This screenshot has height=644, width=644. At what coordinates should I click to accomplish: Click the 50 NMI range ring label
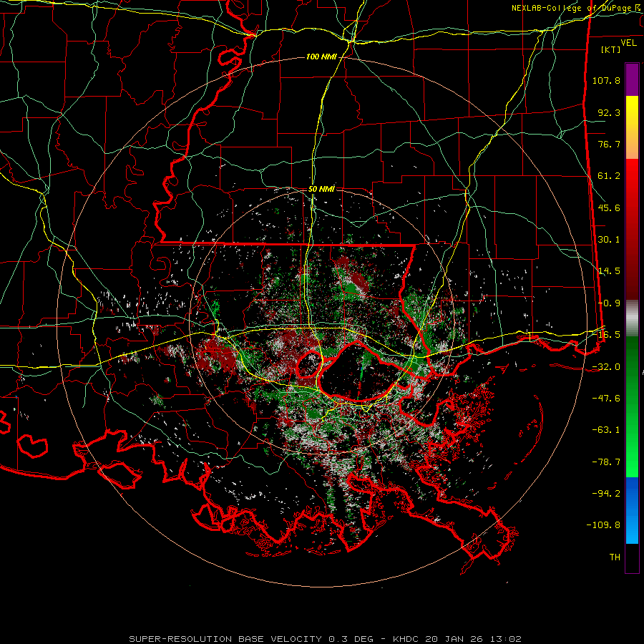(321, 189)
